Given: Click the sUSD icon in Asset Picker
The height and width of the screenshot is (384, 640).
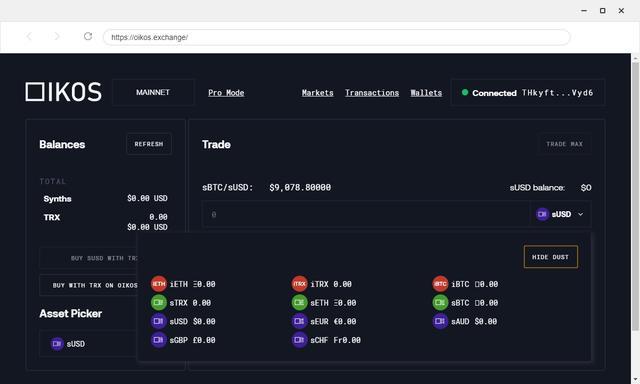Looking at the screenshot, I should pos(57,344).
